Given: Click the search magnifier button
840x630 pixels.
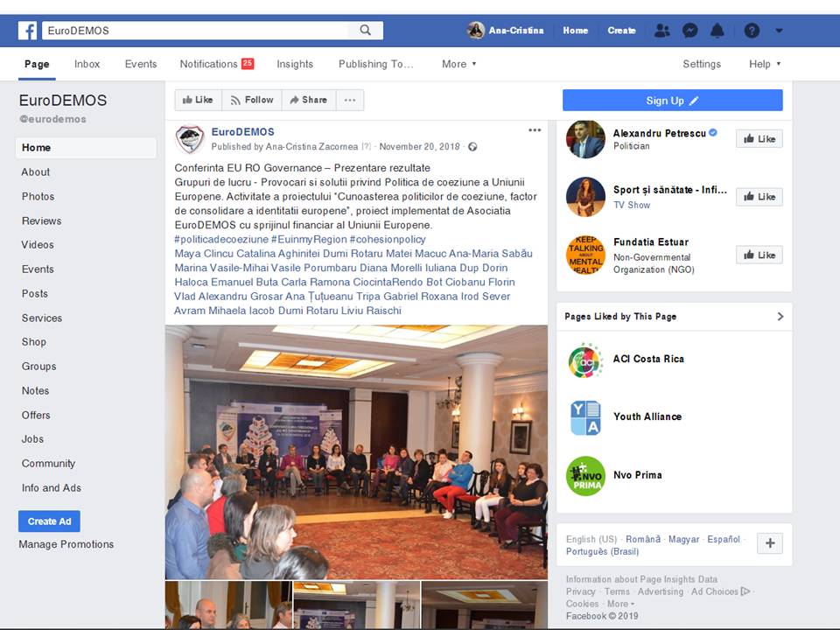Looking at the screenshot, I should click(x=366, y=30).
